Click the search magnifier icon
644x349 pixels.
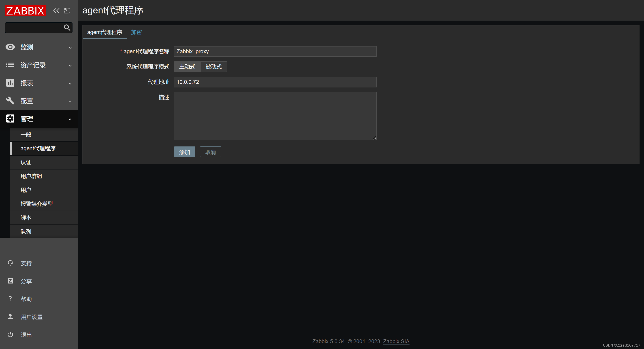(67, 27)
